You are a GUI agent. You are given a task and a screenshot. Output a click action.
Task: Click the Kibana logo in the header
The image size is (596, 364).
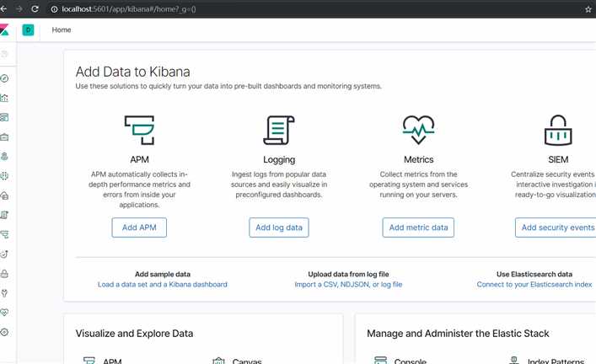4,29
